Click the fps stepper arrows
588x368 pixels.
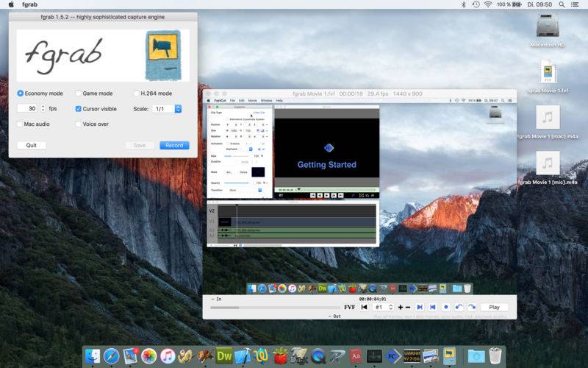click(43, 109)
